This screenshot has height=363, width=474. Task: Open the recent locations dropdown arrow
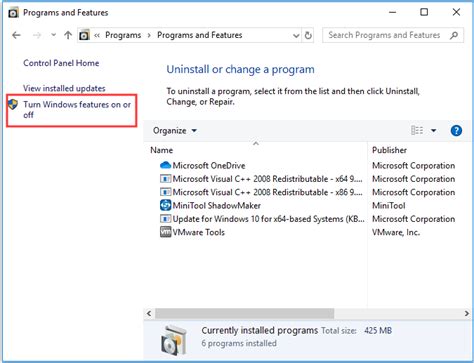(53, 35)
